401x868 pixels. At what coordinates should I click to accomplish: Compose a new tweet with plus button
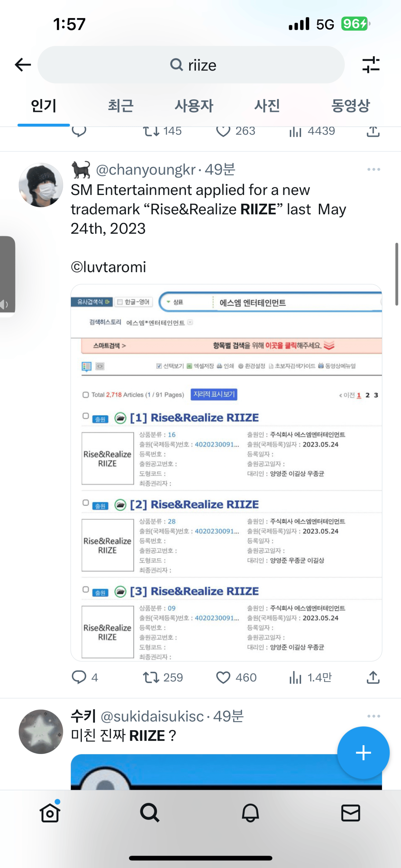[363, 753]
